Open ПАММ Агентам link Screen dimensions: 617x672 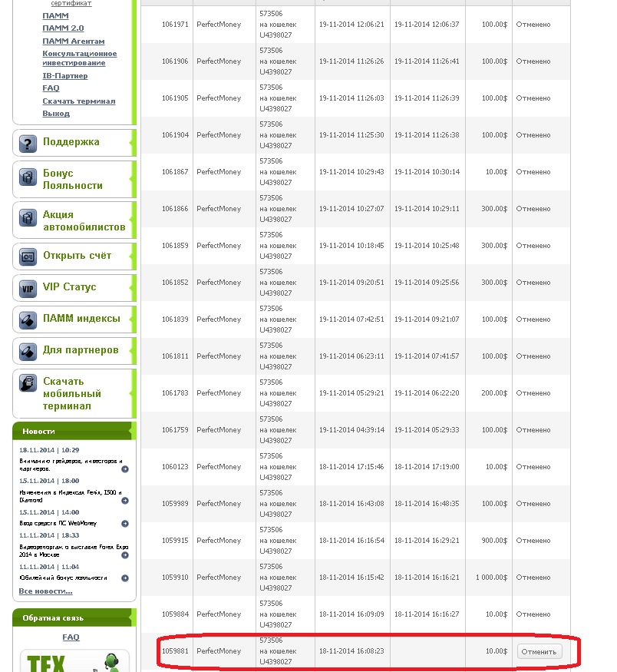click(73, 41)
